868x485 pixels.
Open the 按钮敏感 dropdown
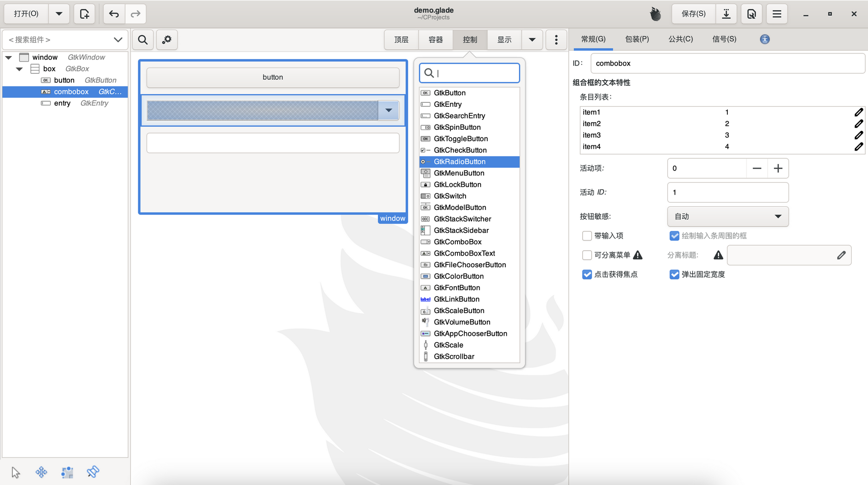click(728, 217)
